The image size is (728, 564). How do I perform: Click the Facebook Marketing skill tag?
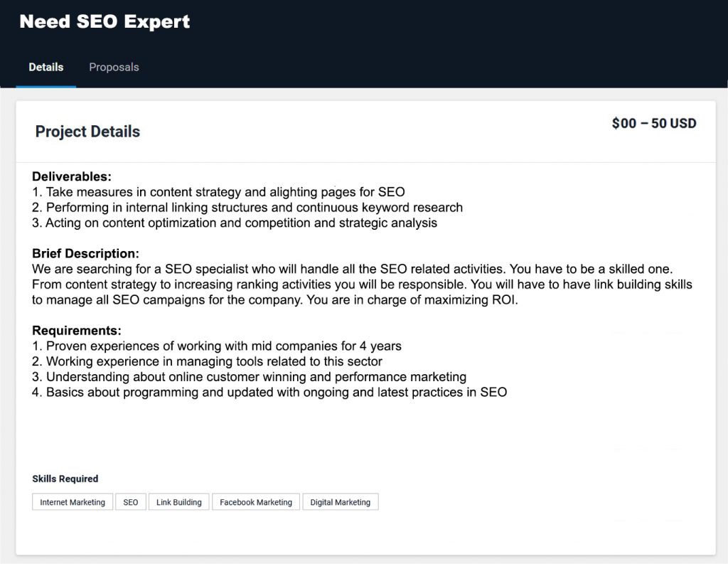pos(256,501)
